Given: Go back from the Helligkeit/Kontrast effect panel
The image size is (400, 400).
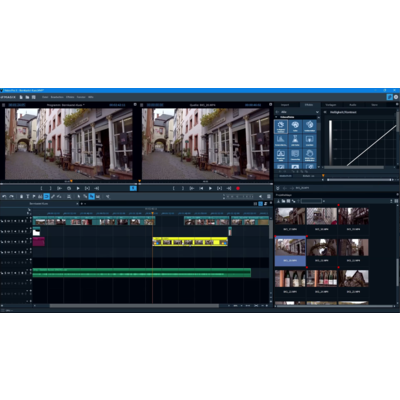Looking at the screenshot, I should (325, 112).
